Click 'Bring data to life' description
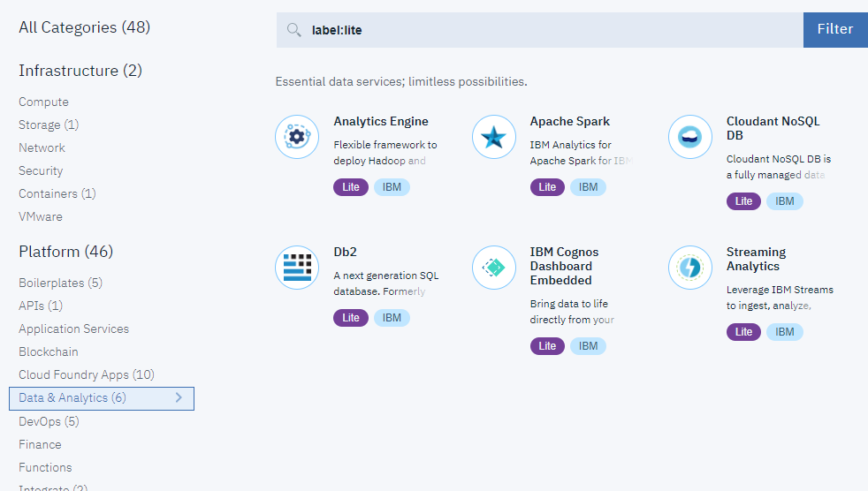This screenshot has width=868, height=491. click(573, 312)
